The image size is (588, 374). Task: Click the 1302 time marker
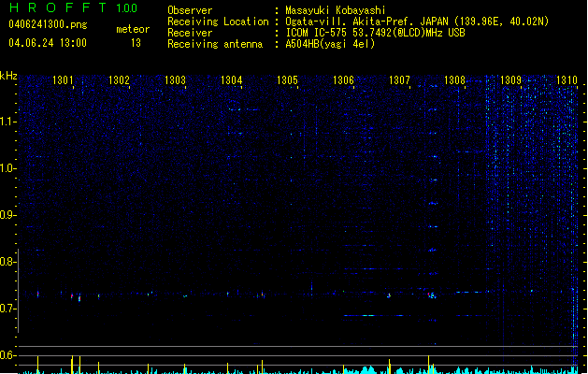119,80
